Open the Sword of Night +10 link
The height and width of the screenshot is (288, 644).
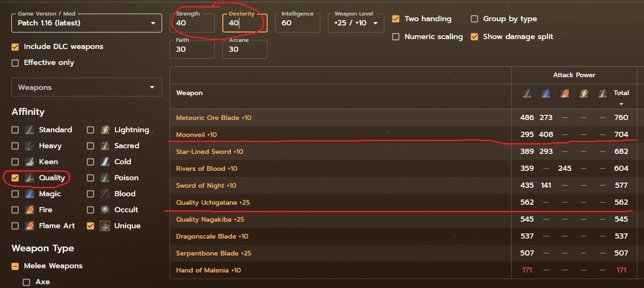(x=206, y=185)
